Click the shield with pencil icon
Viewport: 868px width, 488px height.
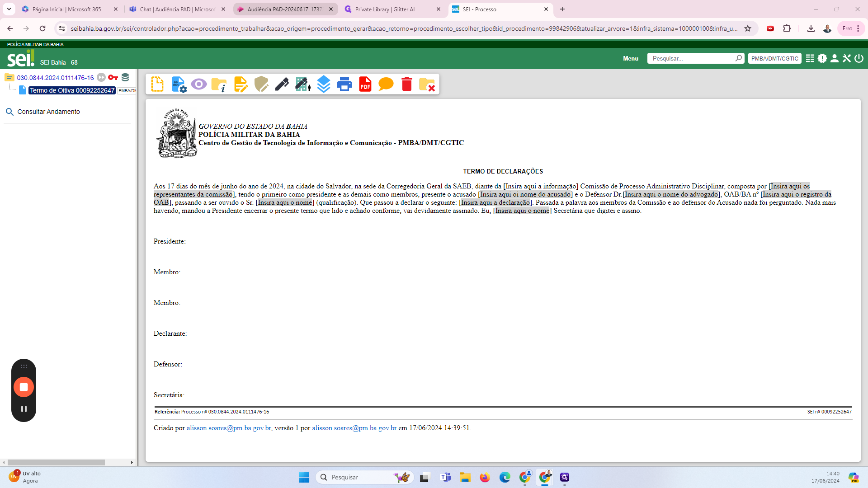click(x=261, y=84)
